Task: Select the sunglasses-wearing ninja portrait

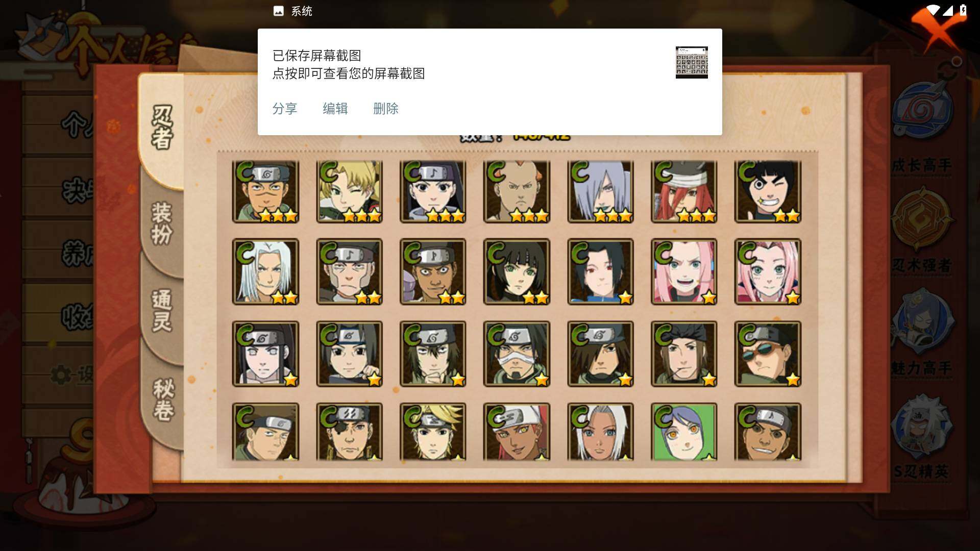Action: pos(768,354)
